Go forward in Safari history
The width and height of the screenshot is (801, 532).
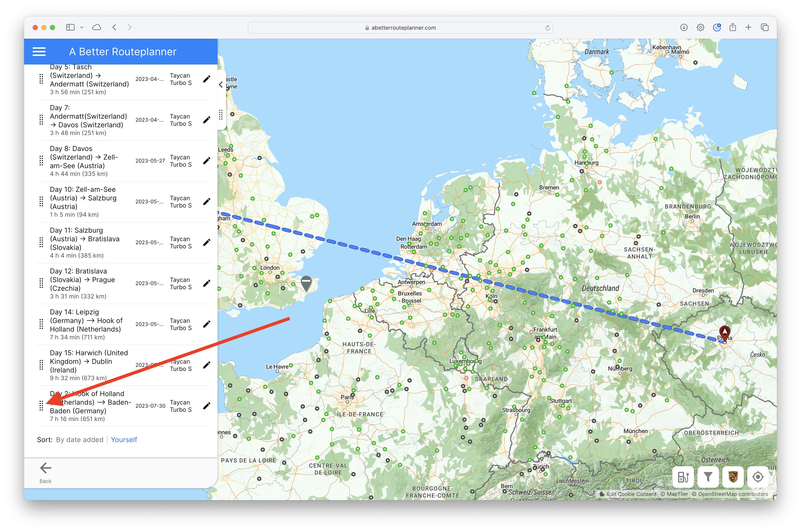[129, 28]
